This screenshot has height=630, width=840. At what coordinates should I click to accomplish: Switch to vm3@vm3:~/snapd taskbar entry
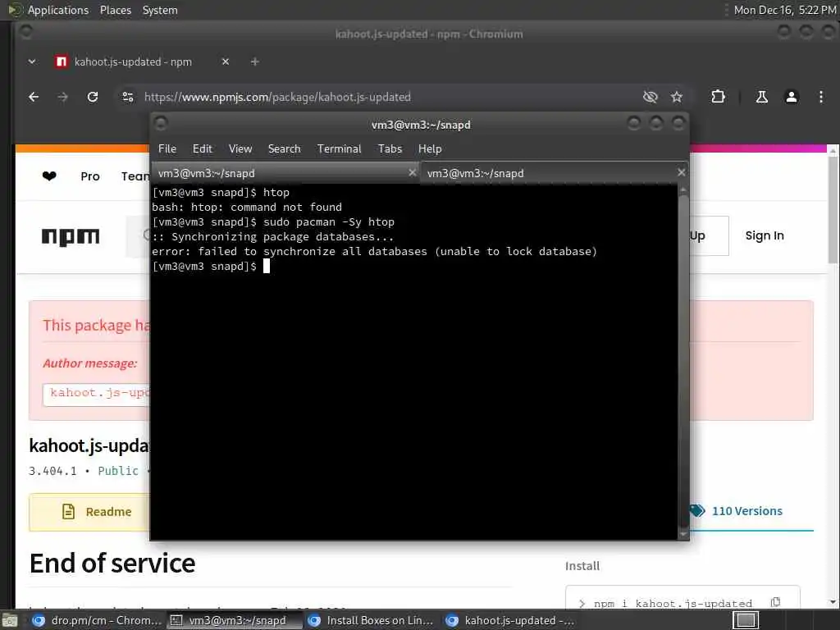[x=234, y=620]
